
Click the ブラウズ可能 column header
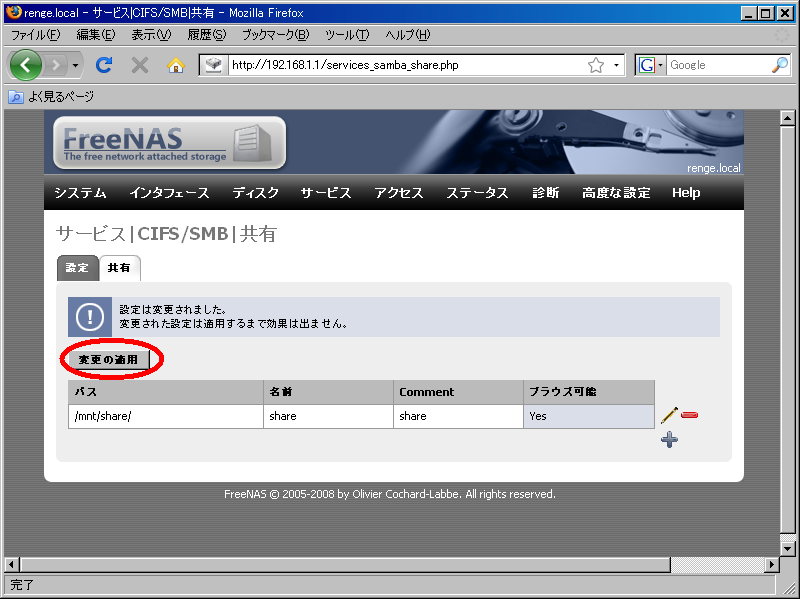pos(589,392)
